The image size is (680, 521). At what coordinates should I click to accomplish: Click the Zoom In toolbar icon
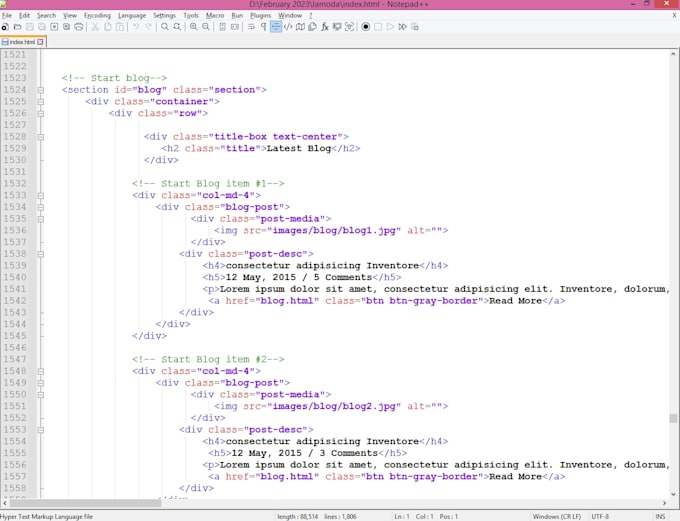[x=193, y=27]
